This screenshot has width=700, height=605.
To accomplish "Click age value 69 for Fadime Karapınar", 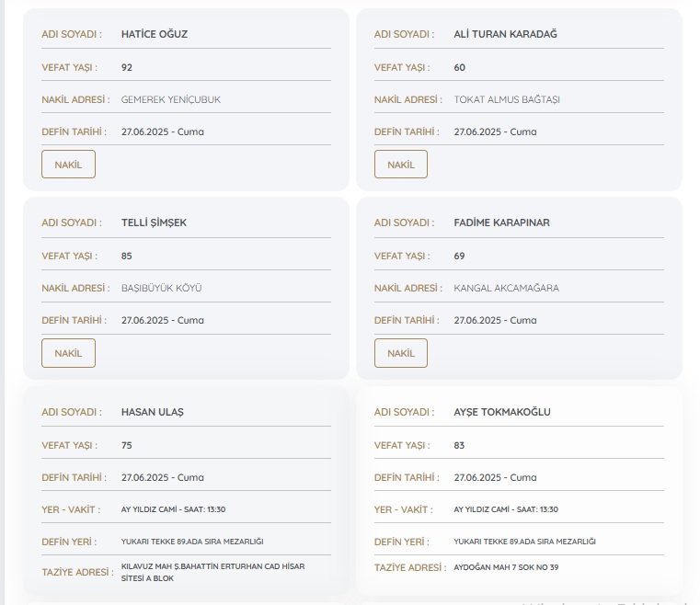I will [459, 256].
